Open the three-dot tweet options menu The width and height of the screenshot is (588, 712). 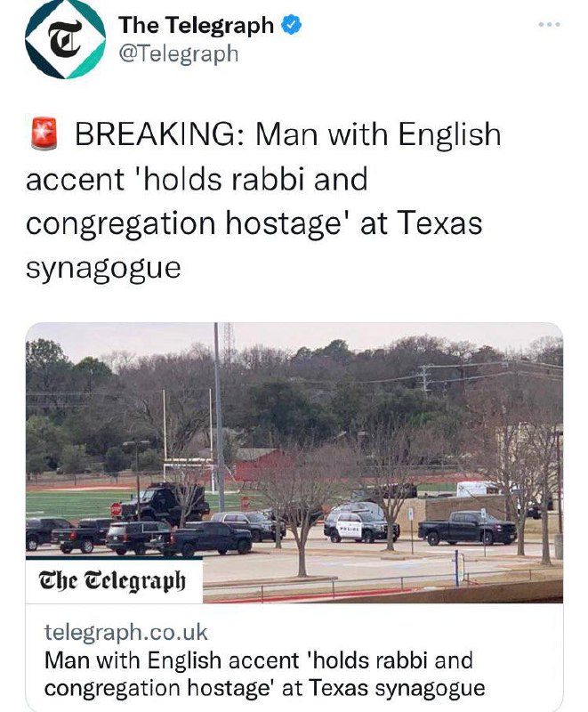click(x=550, y=25)
